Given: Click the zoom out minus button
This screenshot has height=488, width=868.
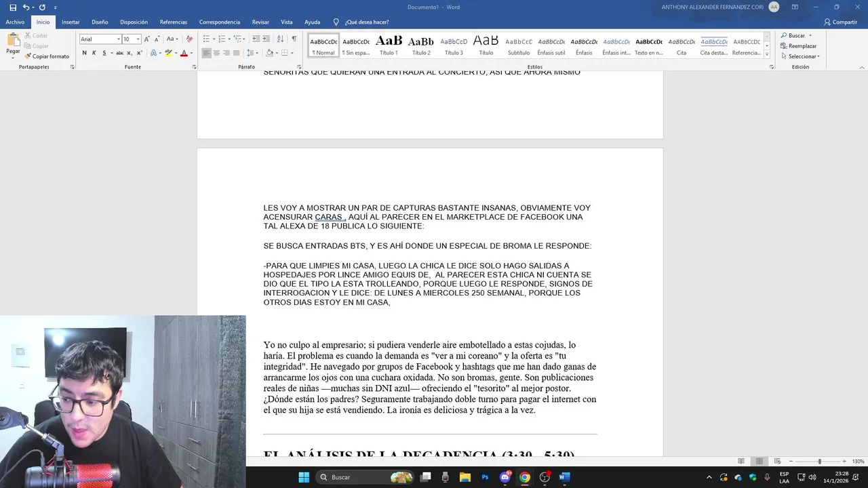Looking at the screenshot, I should 791,462.
